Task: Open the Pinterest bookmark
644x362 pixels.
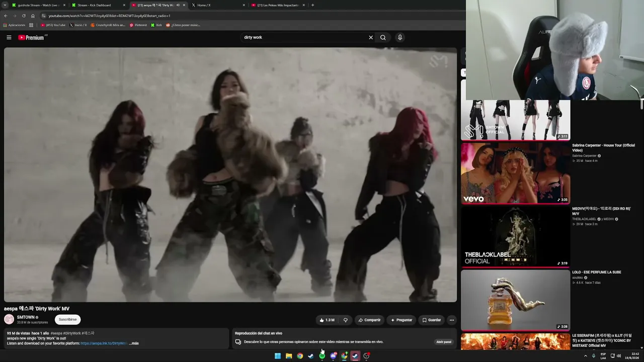Action: tap(138, 25)
